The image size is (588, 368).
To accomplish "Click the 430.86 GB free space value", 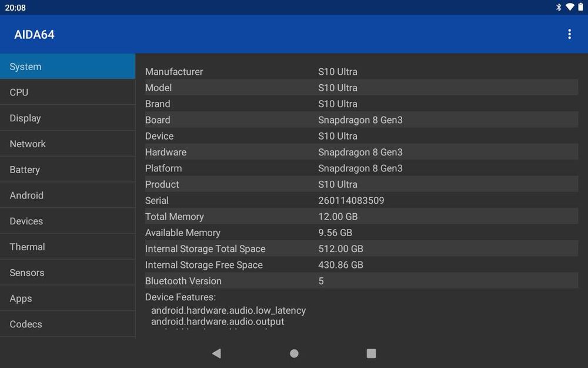I will (340, 265).
